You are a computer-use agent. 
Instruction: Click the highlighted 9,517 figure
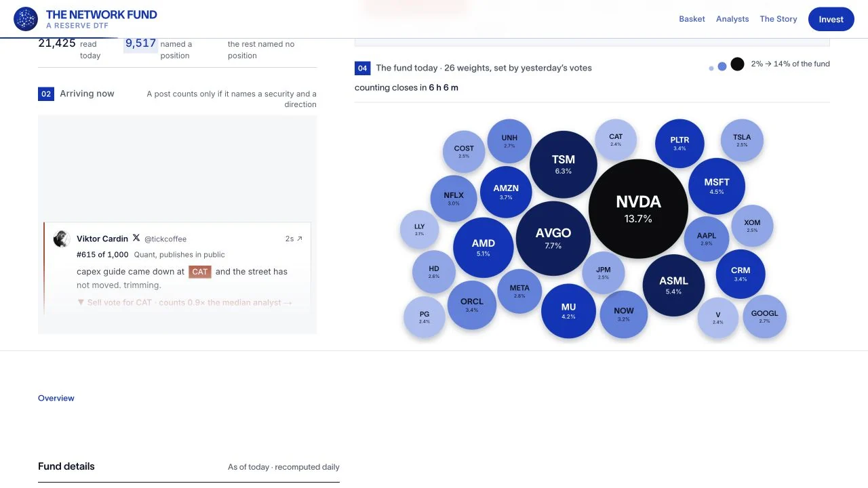(141, 43)
